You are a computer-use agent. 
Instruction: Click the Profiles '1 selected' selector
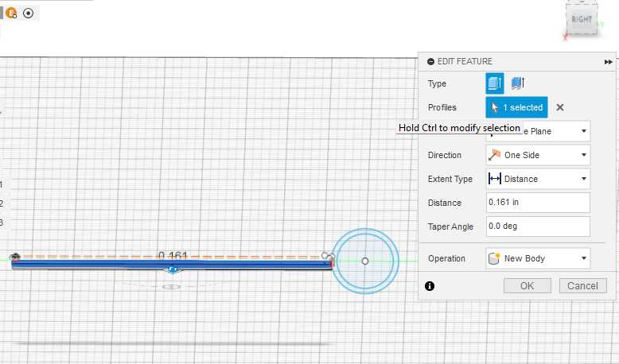point(516,107)
